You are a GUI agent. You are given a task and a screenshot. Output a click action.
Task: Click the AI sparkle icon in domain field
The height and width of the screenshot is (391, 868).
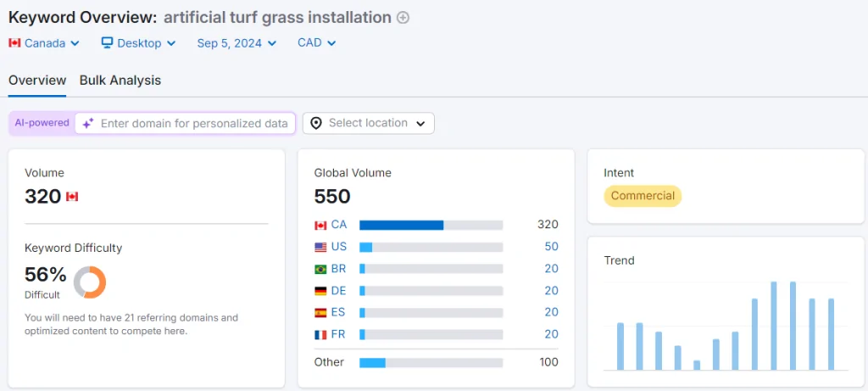(88, 124)
